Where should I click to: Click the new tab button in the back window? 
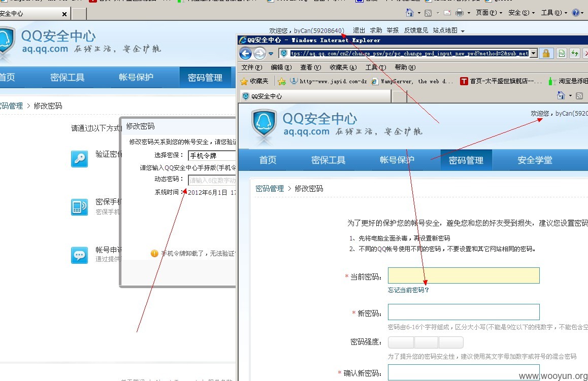(79, 14)
